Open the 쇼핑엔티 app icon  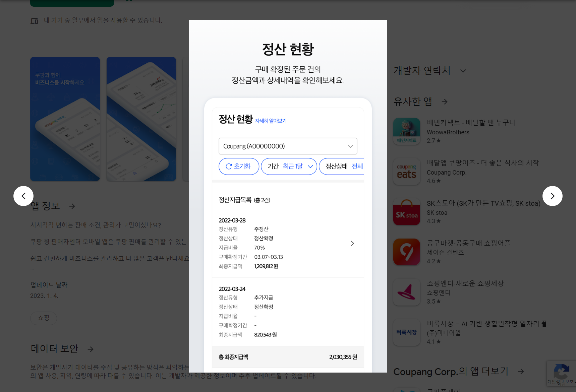[x=406, y=292]
